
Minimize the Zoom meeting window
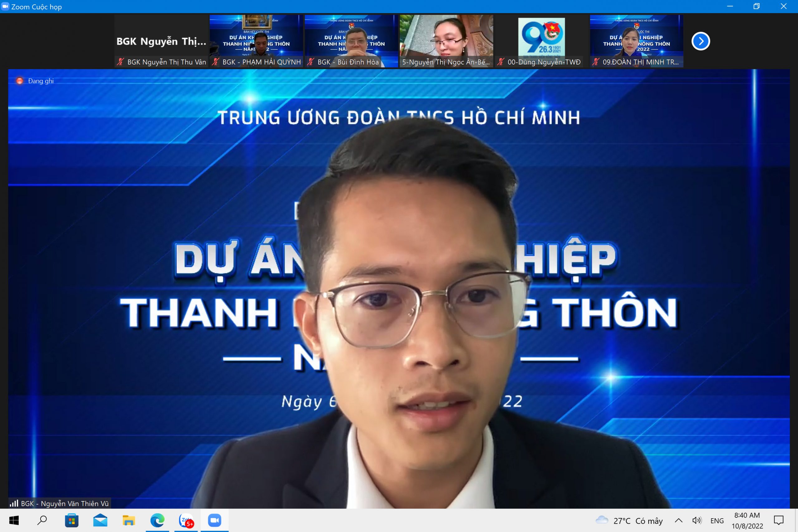point(730,7)
